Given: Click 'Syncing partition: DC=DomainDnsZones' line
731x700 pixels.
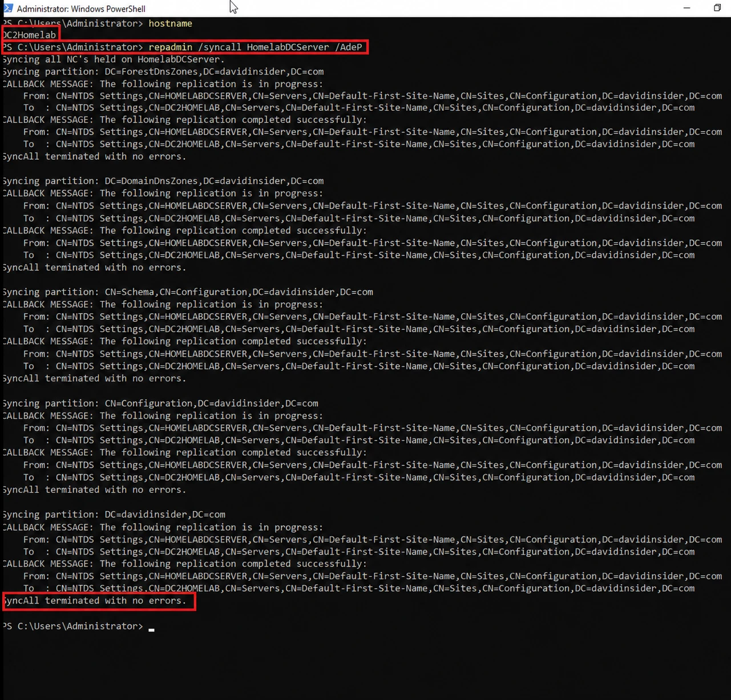Looking at the screenshot, I should pos(163,181).
